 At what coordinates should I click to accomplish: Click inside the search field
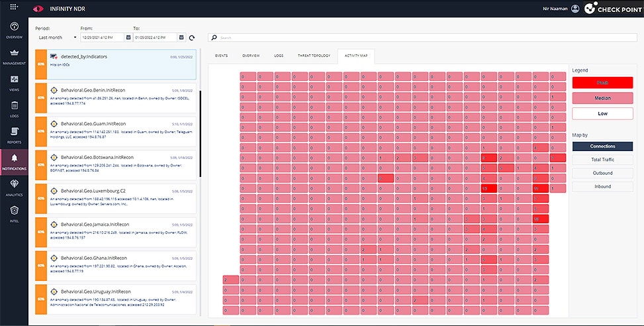(422, 37)
